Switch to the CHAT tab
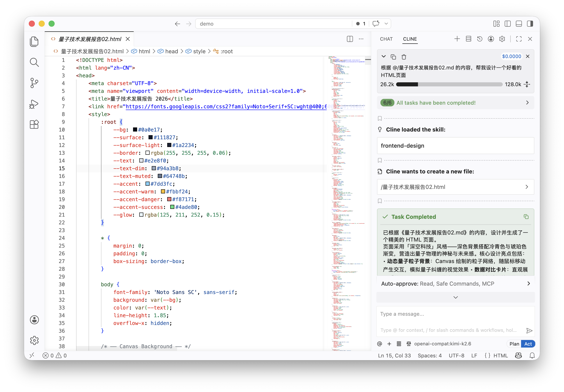This screenshot has width=564, height=392. click(x=386, y=39)
